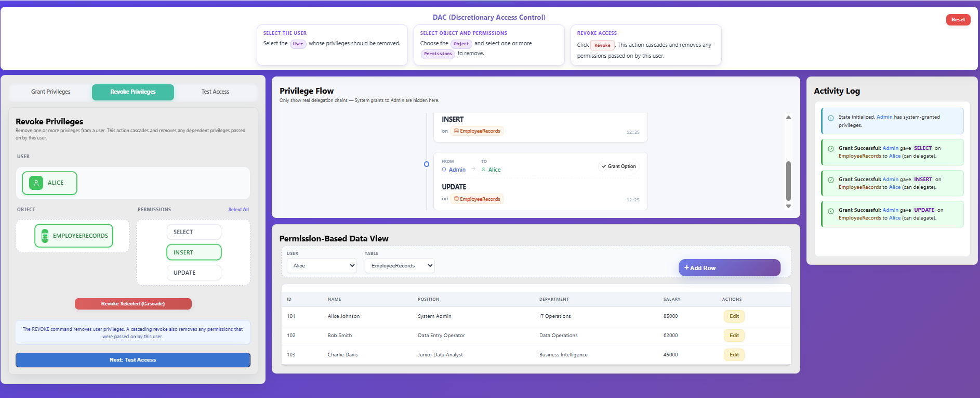This screenshot has width=980, height=398.
Task: Click the scroll-up arrow in Privilege Flow
Action: point(788,118)
